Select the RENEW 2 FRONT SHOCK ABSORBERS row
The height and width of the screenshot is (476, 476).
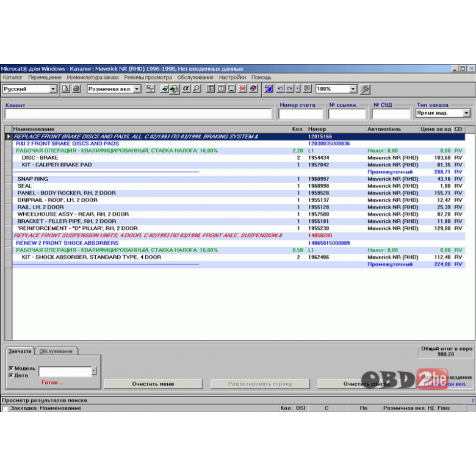(x=239, y=243)
